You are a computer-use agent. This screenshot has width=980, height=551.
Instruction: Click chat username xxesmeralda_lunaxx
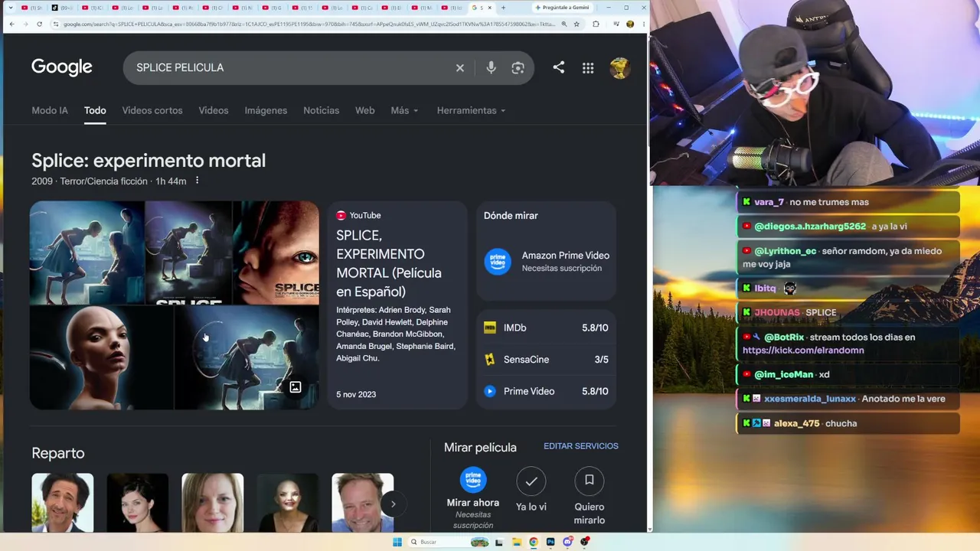(x=810, y=399)
